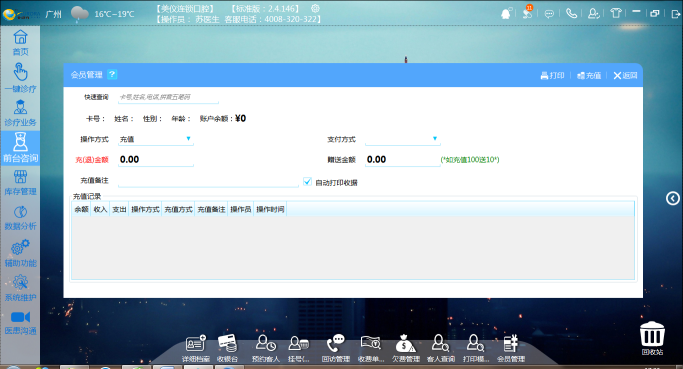Screen dimensions: 683x369
Task: Open the user account icon in top bar
Action: pyautogui.click(x=593, y=14)
